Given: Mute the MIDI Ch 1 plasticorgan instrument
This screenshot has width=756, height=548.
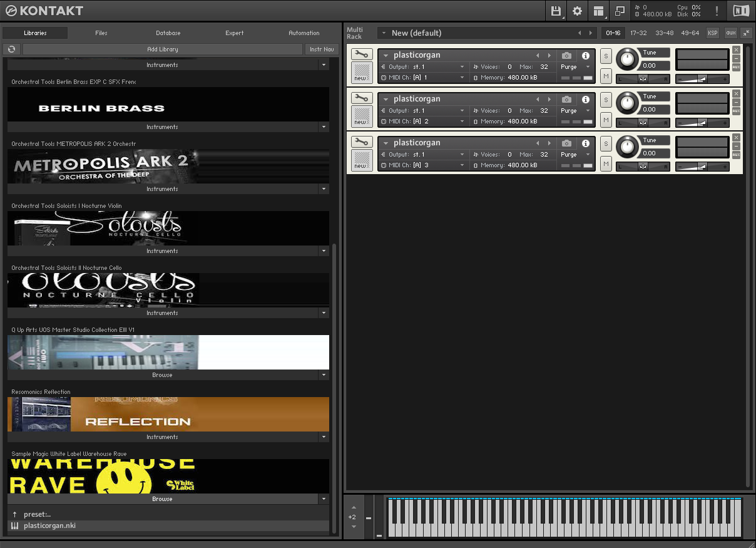Looking at the screenshot, I should pyautogui.click(x=606, y=76).
